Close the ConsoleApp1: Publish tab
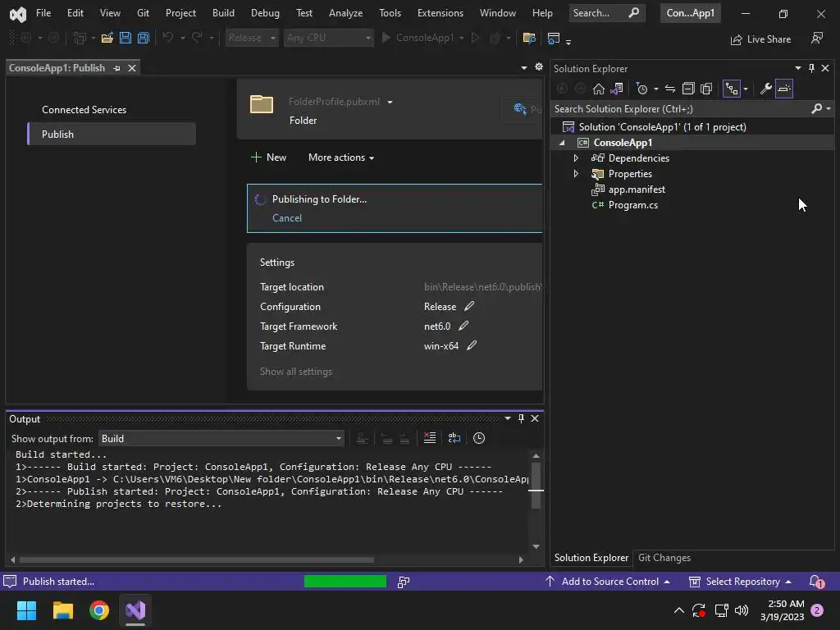 132,68
